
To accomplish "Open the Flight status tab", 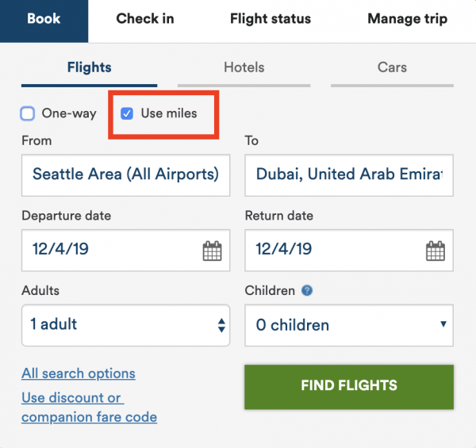I will [x=271, y=19].
